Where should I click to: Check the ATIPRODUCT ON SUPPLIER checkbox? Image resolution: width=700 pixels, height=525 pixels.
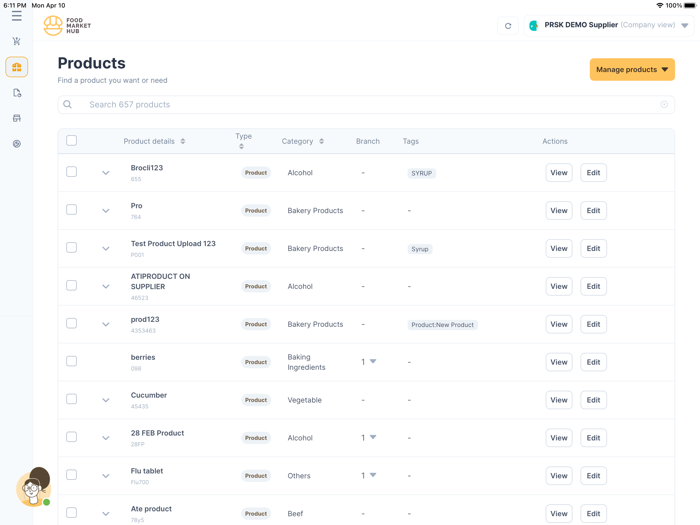point(71,286)
